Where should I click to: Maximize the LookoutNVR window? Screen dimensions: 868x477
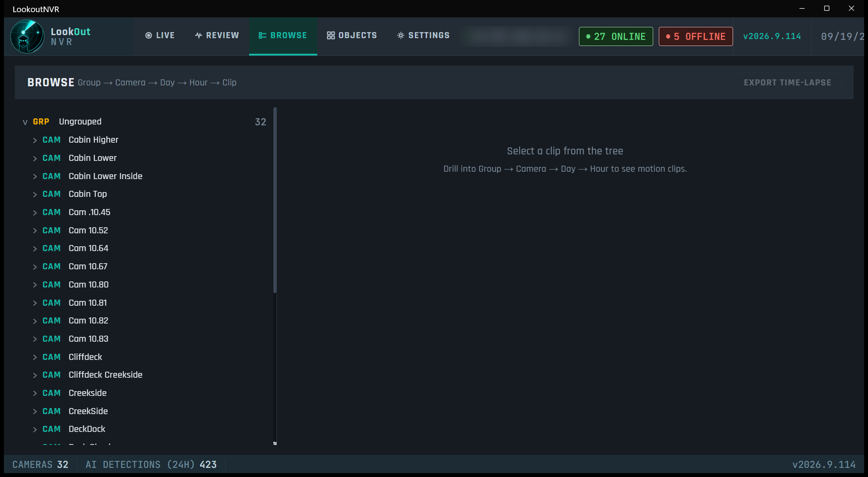[827, 9]
